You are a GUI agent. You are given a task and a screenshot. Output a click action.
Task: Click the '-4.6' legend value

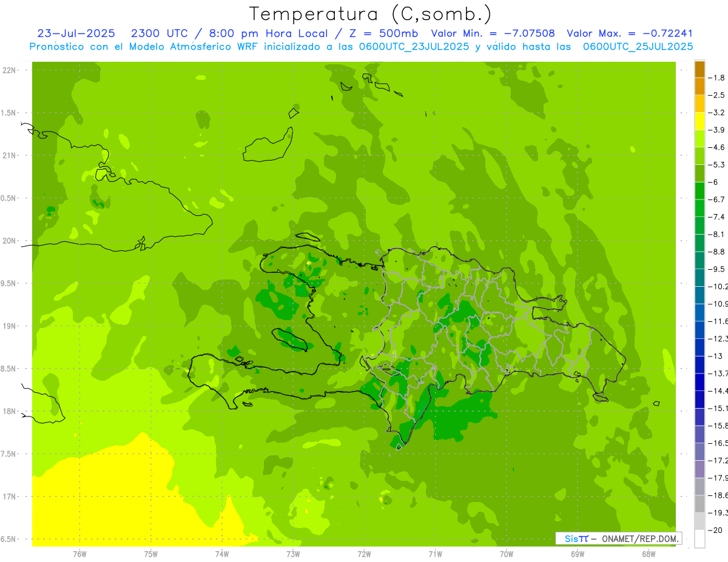(x=716, y=147)
